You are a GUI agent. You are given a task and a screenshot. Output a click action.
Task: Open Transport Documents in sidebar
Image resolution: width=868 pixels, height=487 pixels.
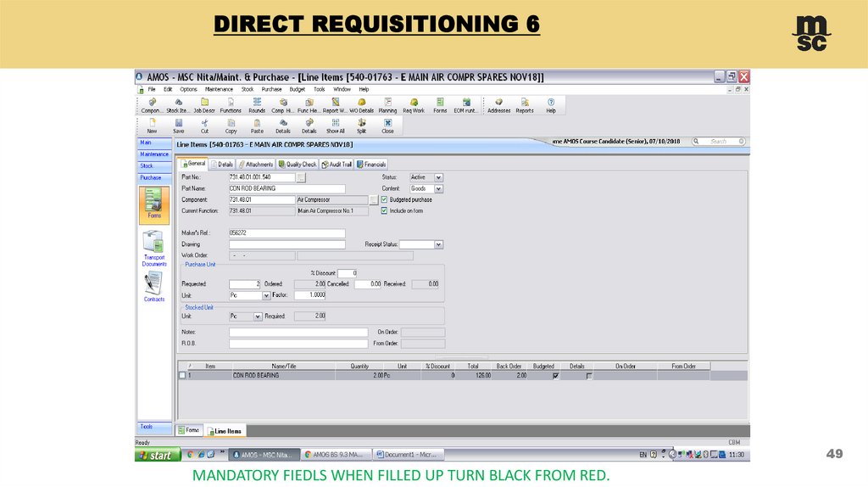[x=154, y=249]
